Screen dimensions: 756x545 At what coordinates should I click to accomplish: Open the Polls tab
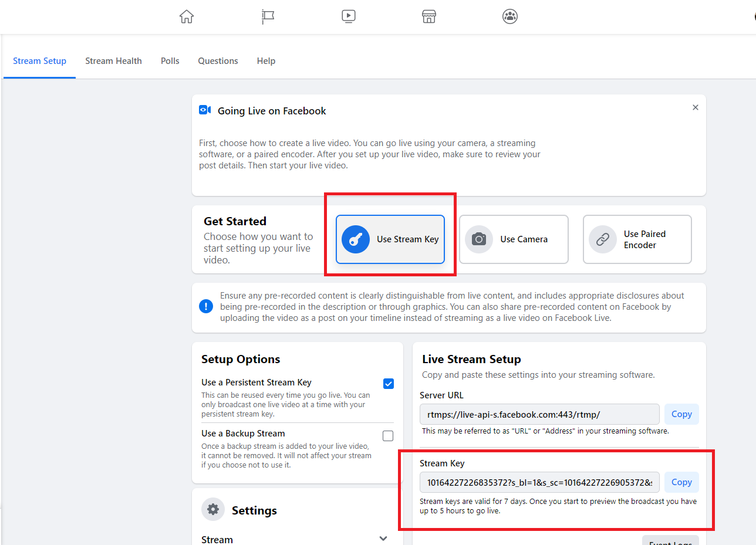[170, 61]
